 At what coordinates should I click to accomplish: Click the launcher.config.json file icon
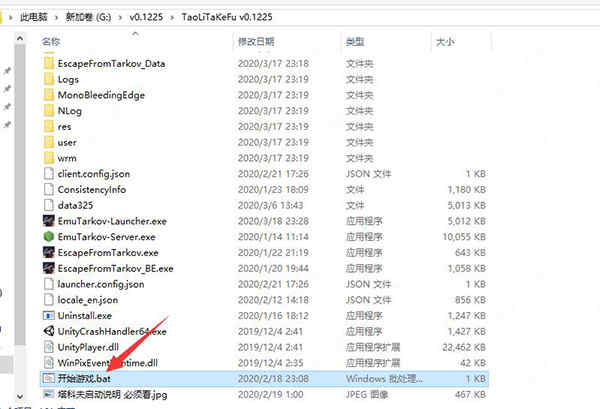49,284
